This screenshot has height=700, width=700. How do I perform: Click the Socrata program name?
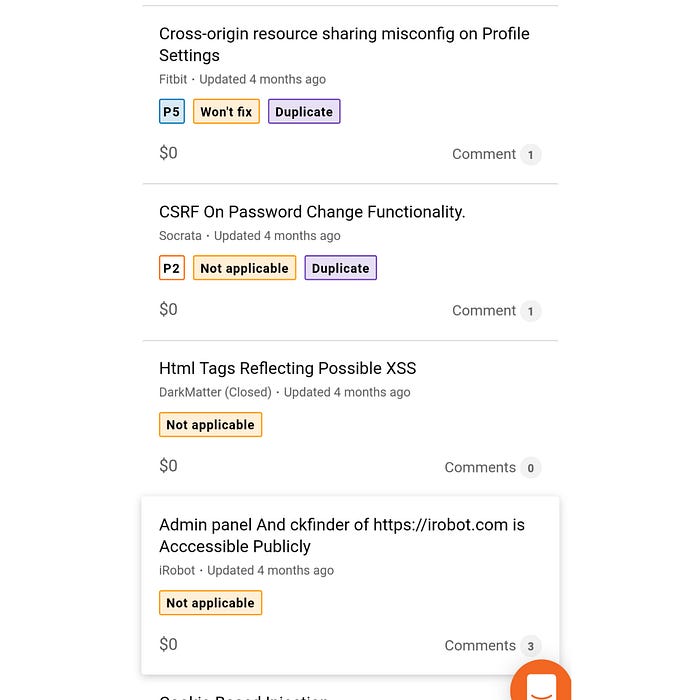pos(180,236)
